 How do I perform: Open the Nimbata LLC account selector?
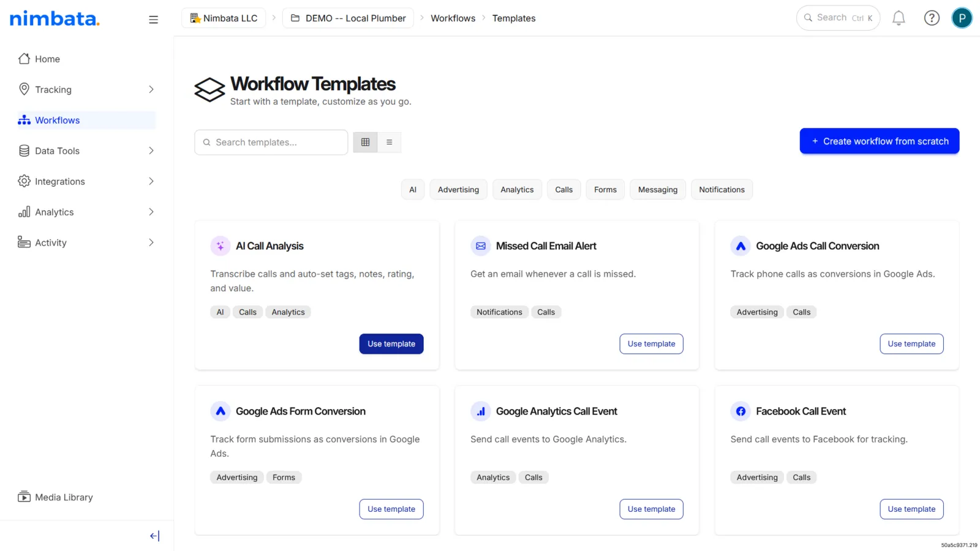[224, 18]
